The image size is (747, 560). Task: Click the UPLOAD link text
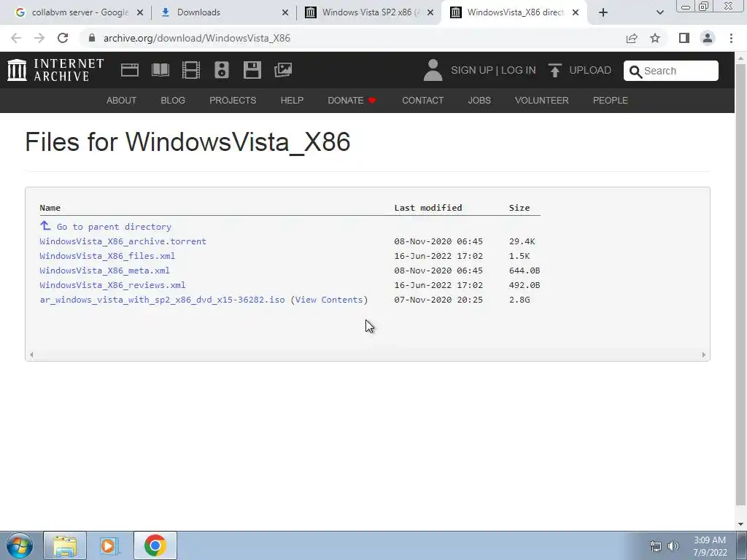pos(590,71)
